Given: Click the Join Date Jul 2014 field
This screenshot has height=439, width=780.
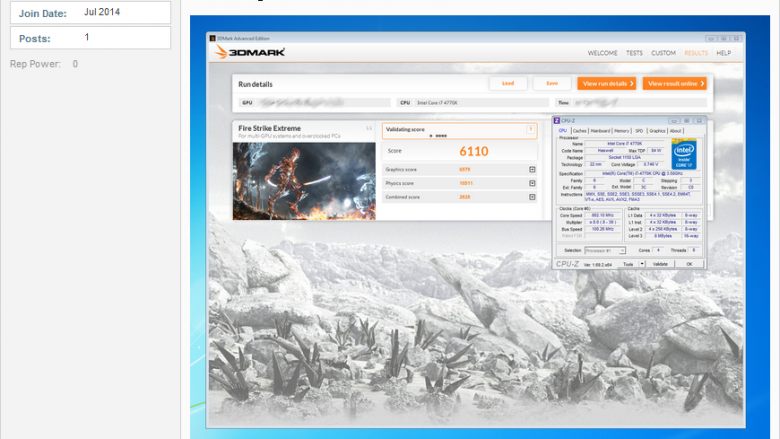Looking at the screenshot, I should [91, 12].
